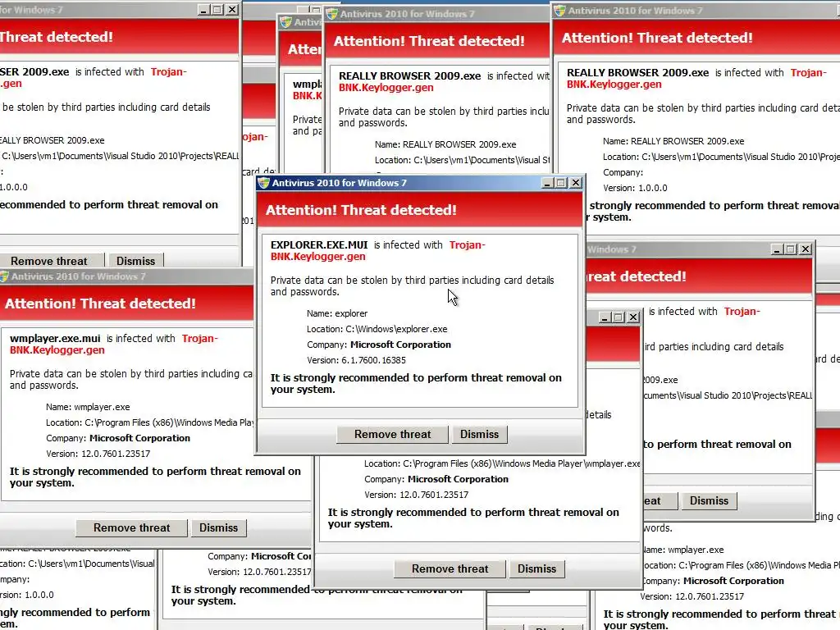The height and width of the screenshot is (630, 840).
Task: Close wmplayer window below the front dialog
Action: click(633, 317)
